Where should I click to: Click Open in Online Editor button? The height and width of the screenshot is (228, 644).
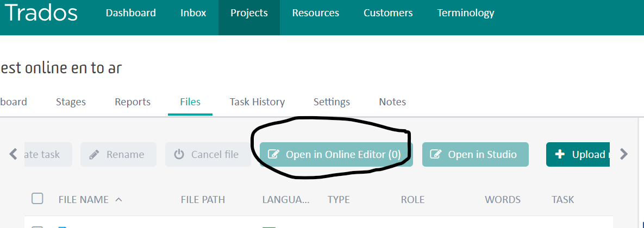[336, 155]
